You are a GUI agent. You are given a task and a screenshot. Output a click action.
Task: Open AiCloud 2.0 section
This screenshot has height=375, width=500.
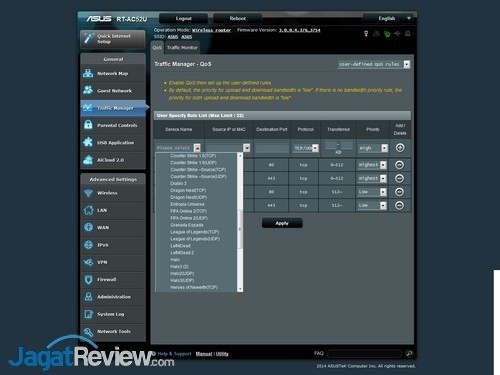click(113, 160)
